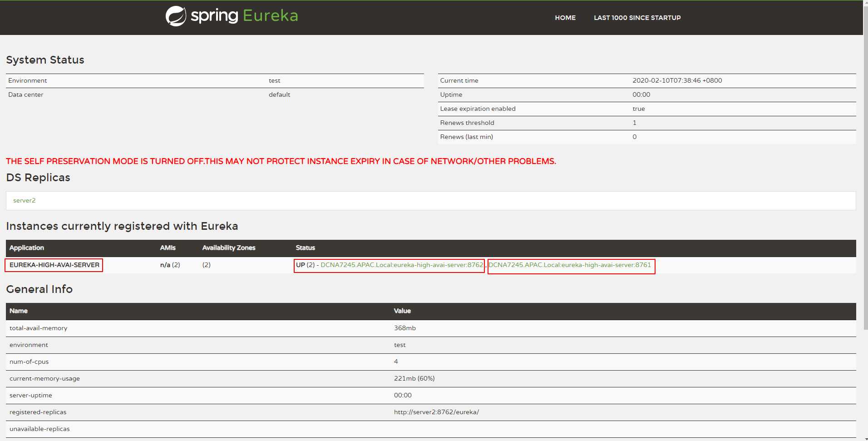Screen dimensions: 868x441
Task: Click the 'Lease expiration enabled' row label
Action: (478, 109)
